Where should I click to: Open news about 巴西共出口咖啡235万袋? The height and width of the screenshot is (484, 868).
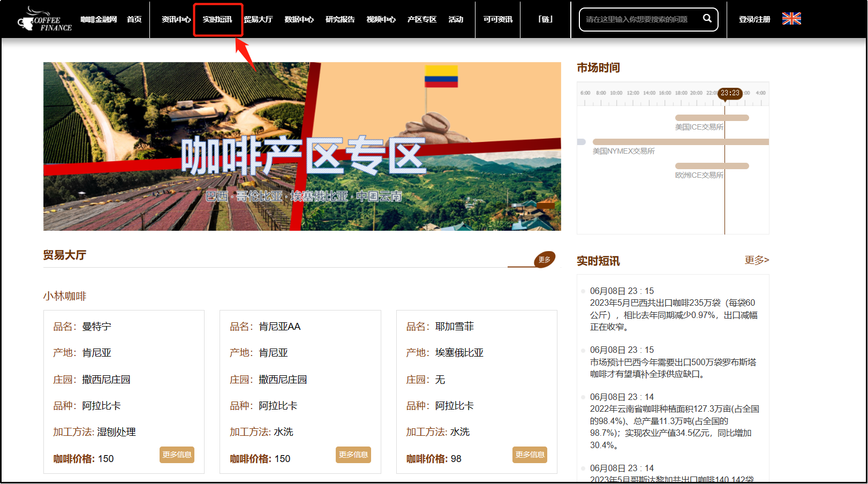pos(674,315)
